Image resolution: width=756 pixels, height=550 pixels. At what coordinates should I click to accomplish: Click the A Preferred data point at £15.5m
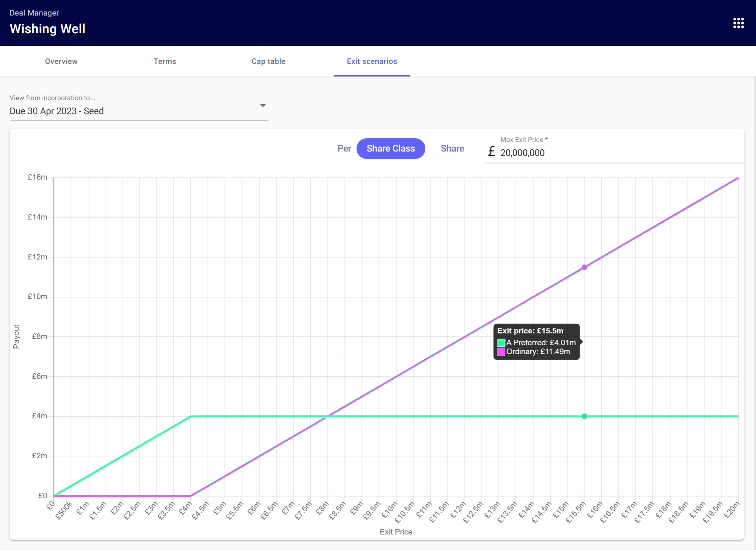click(584, 416)
